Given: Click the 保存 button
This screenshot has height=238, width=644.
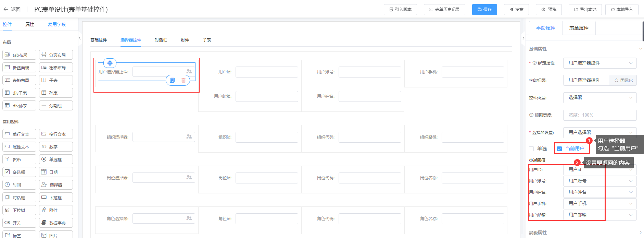Looking at the screenshot, I should point(484,10).
